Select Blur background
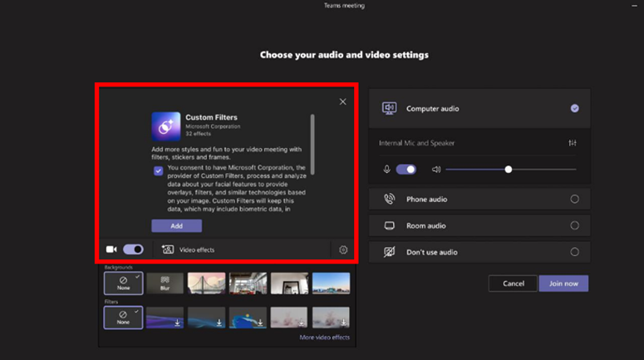 165,284
